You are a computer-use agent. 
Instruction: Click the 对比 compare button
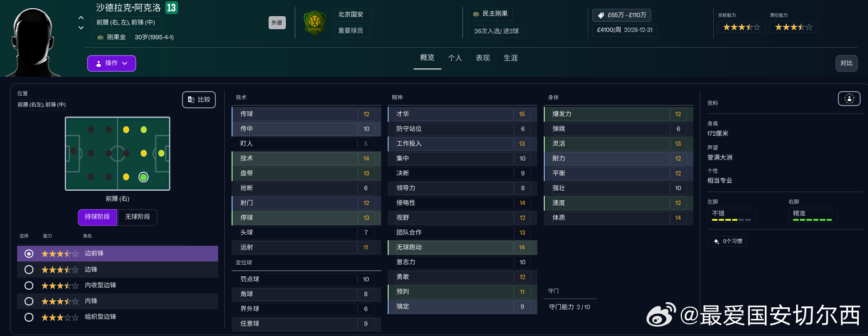(846, 63)
